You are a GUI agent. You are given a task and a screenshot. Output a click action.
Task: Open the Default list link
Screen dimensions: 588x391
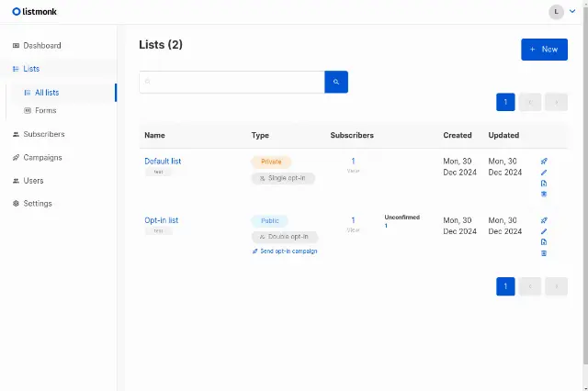pos(163,161)
